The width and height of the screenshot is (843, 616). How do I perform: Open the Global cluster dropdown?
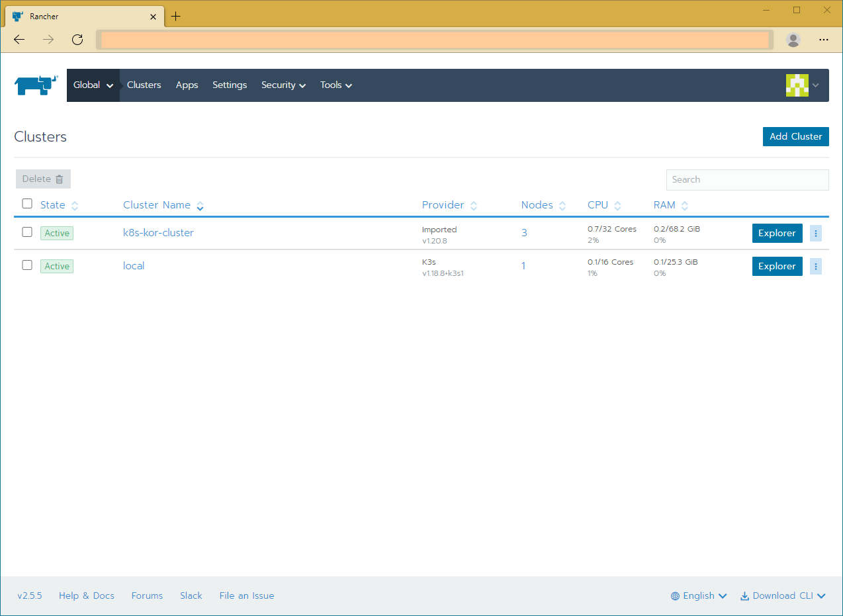(93, 85)
